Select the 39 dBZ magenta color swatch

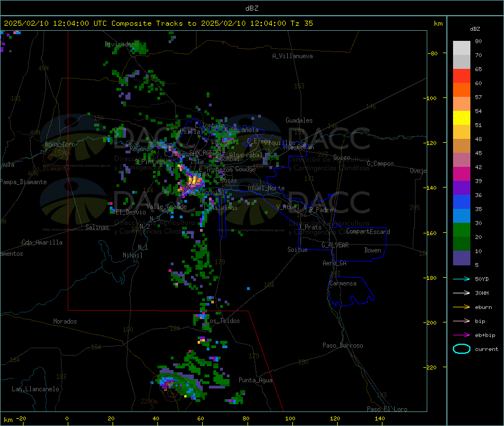[x=461, y=174]
